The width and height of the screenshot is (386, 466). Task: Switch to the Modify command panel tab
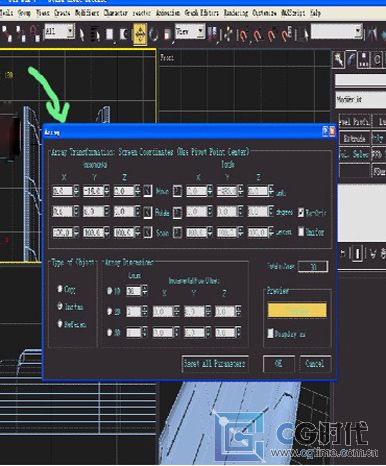point(351,60)
